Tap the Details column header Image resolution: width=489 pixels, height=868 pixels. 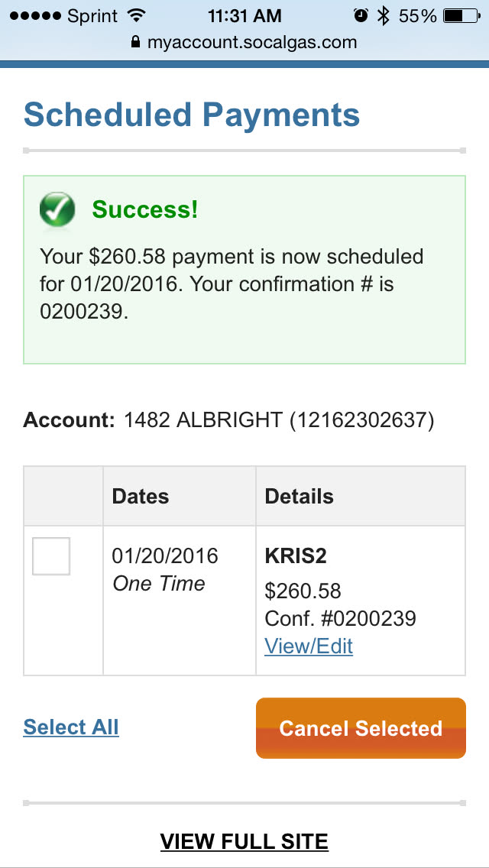pyautogui.click(x=300, y=497)
